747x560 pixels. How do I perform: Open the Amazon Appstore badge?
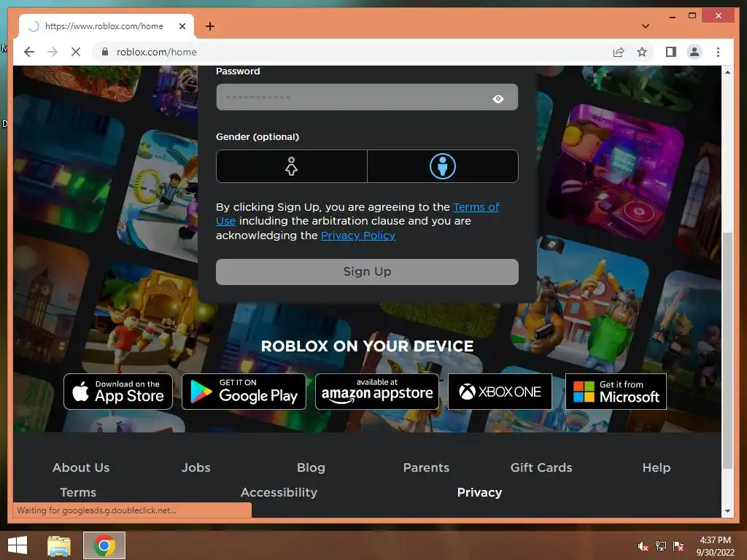(x=377, y=392)
